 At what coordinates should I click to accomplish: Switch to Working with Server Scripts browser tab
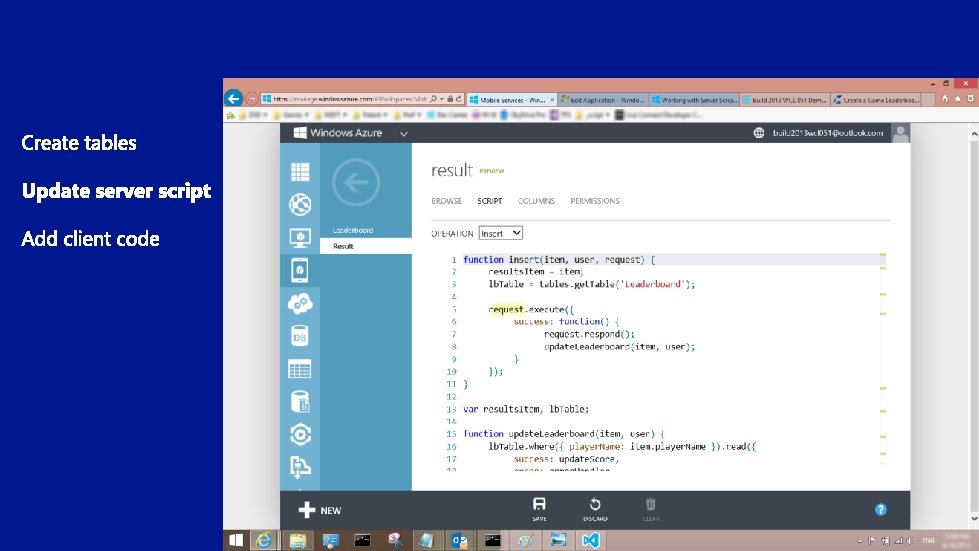coord(694,100)
